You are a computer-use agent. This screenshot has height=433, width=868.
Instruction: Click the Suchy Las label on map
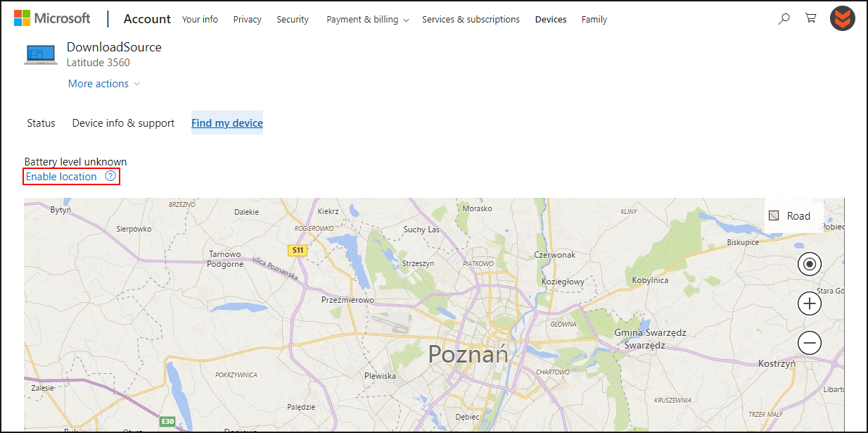[x=421, y=230]
